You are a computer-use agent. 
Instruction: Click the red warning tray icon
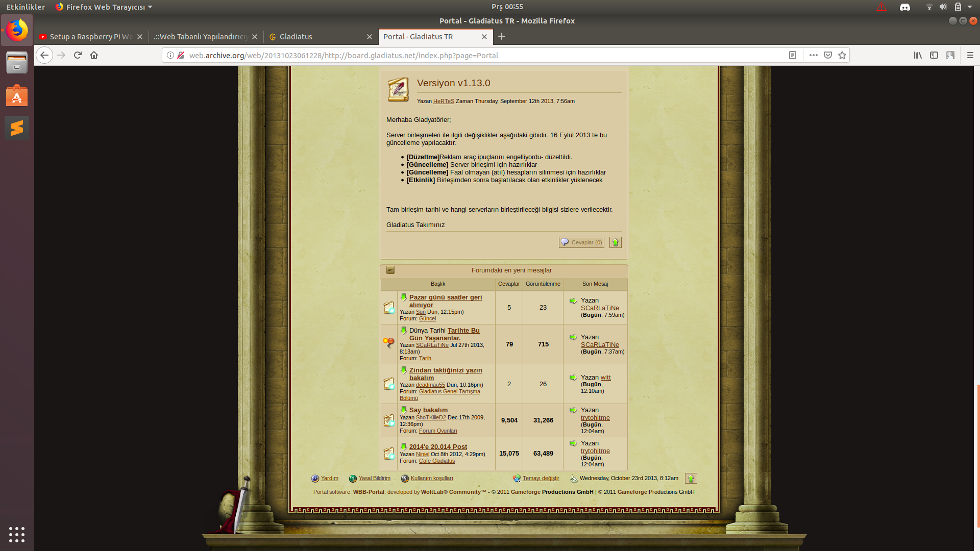[881, 7]
